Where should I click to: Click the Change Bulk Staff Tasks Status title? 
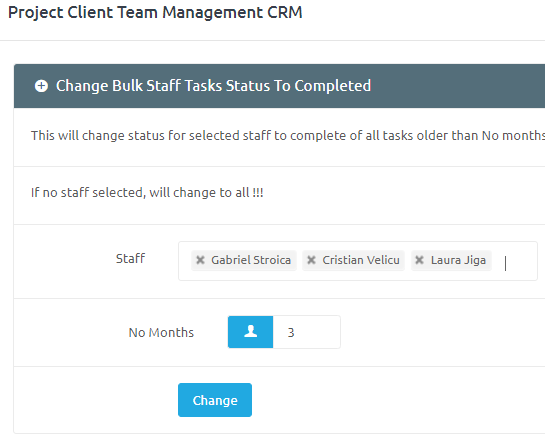(x=213, y=86)
